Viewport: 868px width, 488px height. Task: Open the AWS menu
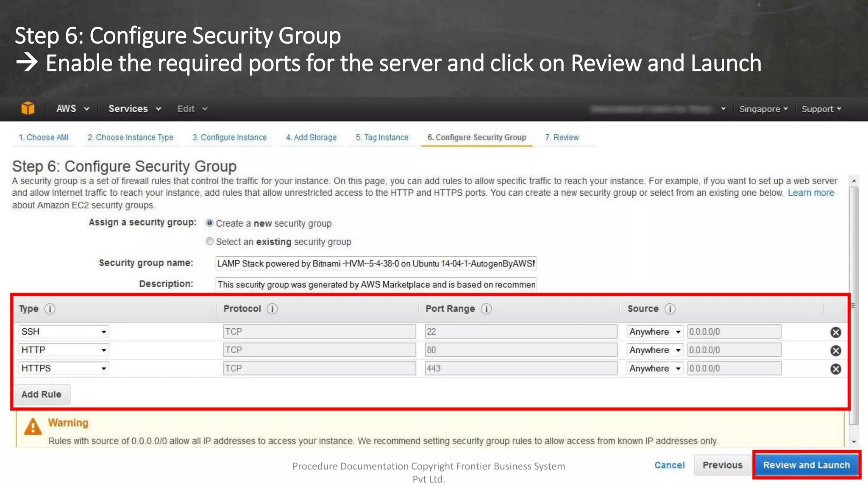coord(73,108)
